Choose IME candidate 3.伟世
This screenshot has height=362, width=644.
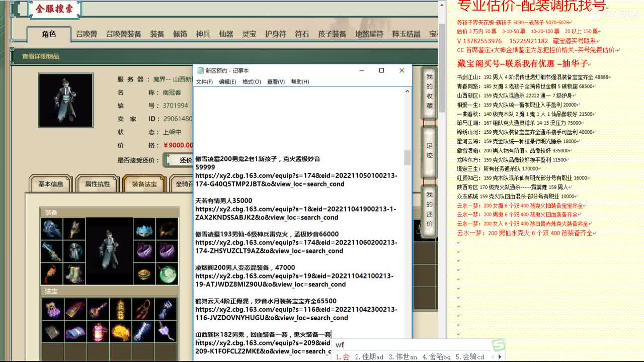tap(403, 357)
